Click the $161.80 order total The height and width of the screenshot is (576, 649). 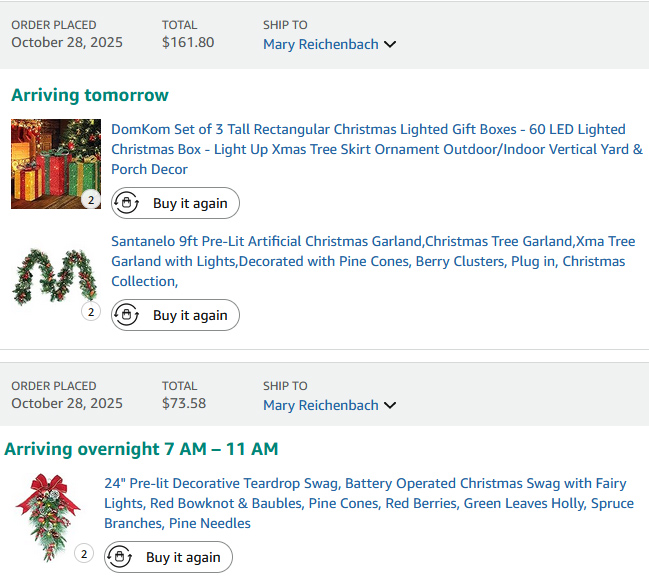(188, 42)
